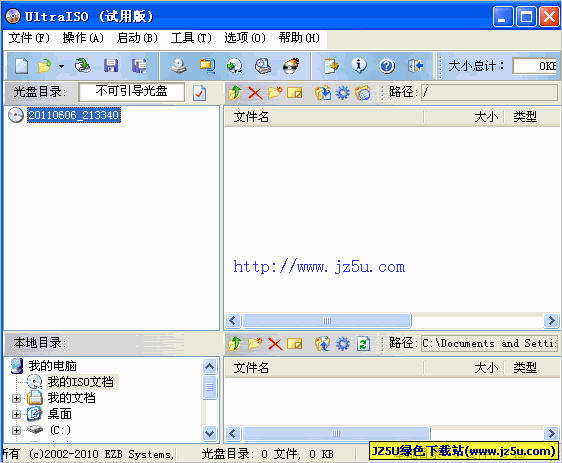Open the 启动(B) menu
Image resolution: width=562 pixels, height=463 pixels.
coord(137,38)
